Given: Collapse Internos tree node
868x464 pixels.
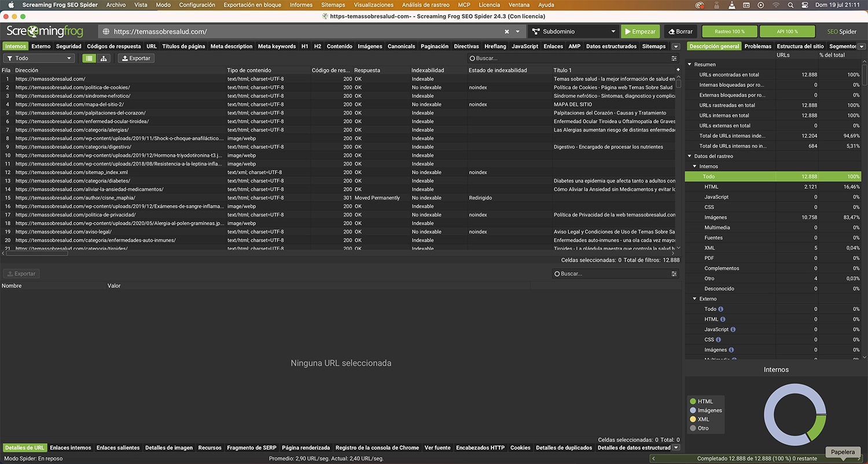Looking at the screenshot, I should (x=694, y=166).
